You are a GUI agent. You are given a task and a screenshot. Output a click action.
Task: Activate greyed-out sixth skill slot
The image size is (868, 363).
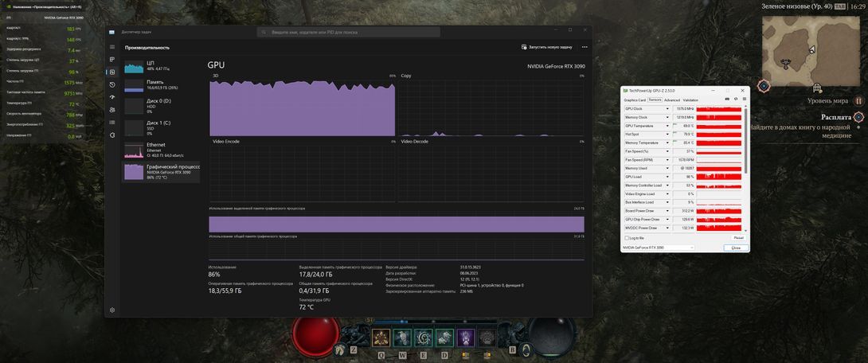(x=487, y=338)
